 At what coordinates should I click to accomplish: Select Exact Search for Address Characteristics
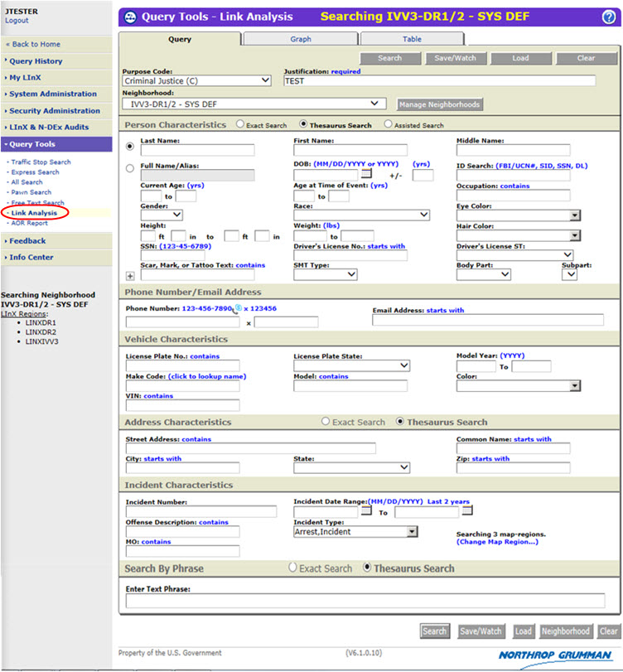(326, 421)
